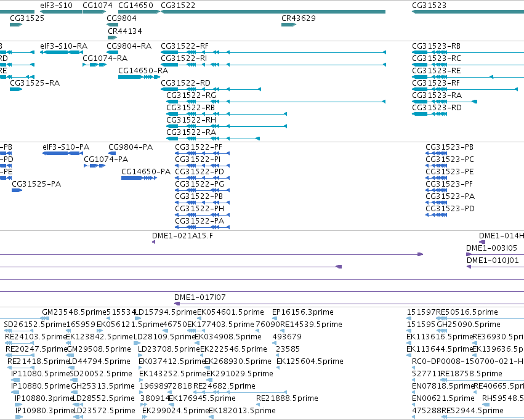
Task: Click the CG31523-PD protein label
Action: click(x=450, y=209)
